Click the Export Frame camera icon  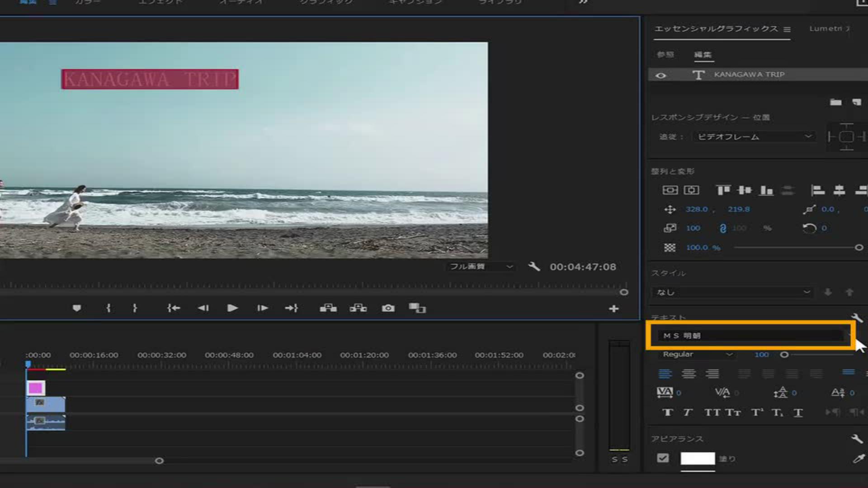(388, 308)
